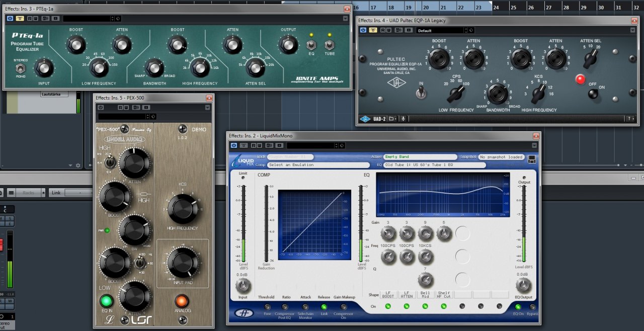Open LiquidMix Snapshot dropdown

pos(501,157)
